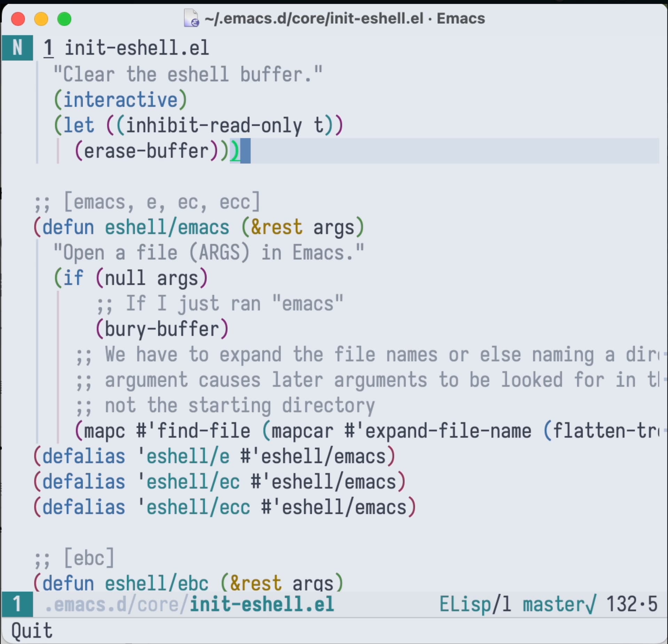Click the master branch checkmark indicator
Viewport: 668px width, 644px height.
[590, 604]
